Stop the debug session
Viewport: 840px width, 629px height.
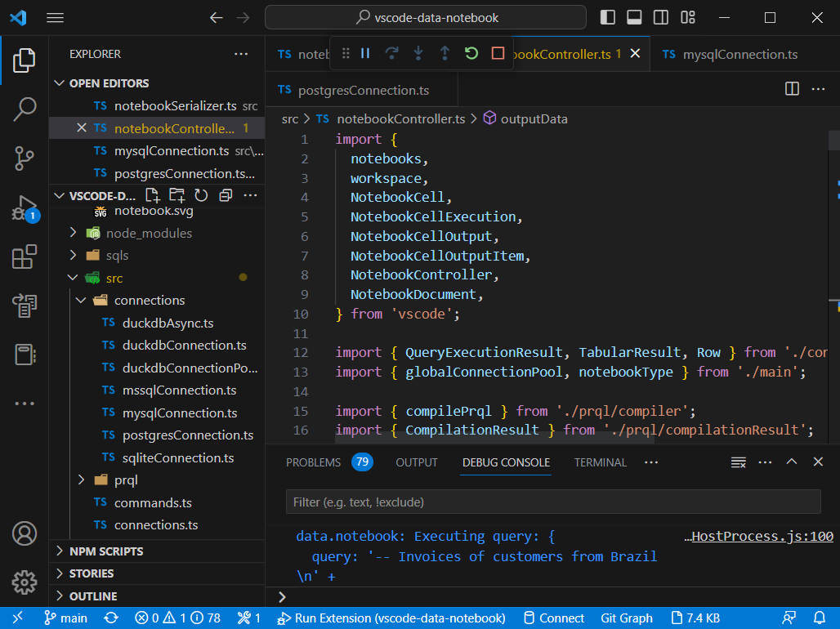tap(498, 53)
